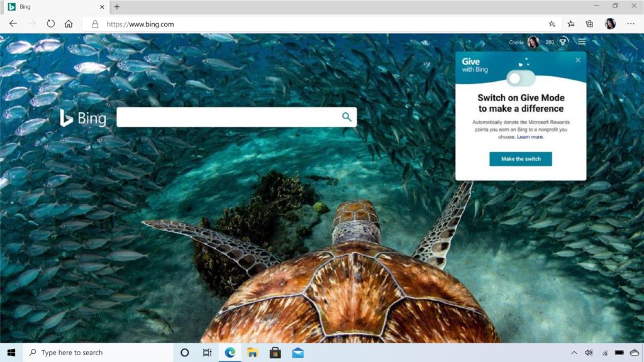This screenshot has height=362, width=644.
Task: Open the Edge profile avatar
Action: (x=611, y=23)
